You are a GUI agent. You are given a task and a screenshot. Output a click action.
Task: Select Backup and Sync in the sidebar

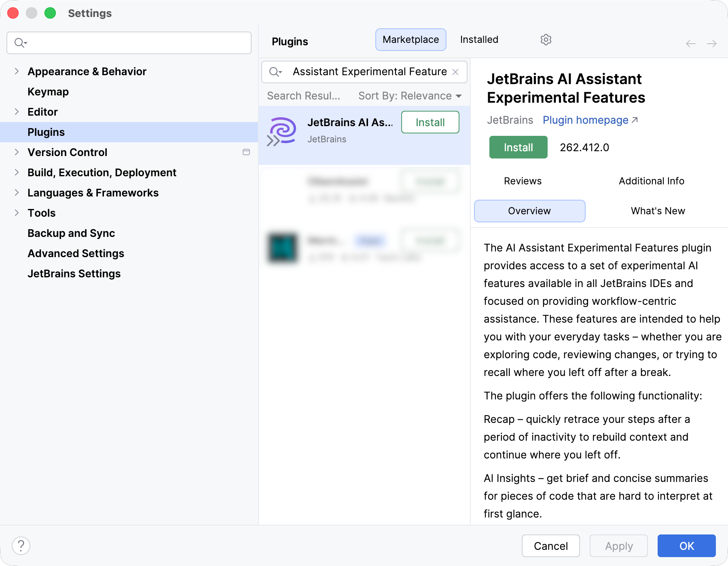click(71, 233)
